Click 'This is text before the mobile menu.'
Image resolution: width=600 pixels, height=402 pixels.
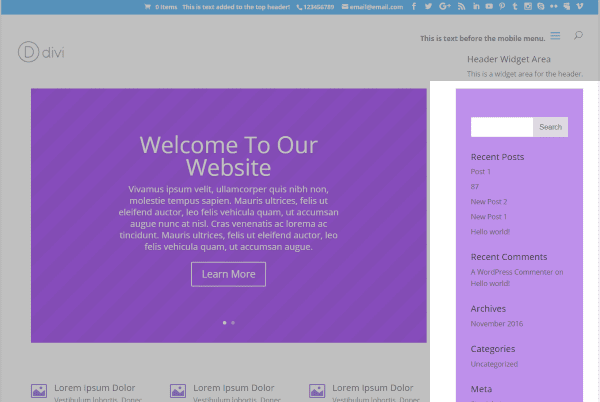[x=483, y=38]
